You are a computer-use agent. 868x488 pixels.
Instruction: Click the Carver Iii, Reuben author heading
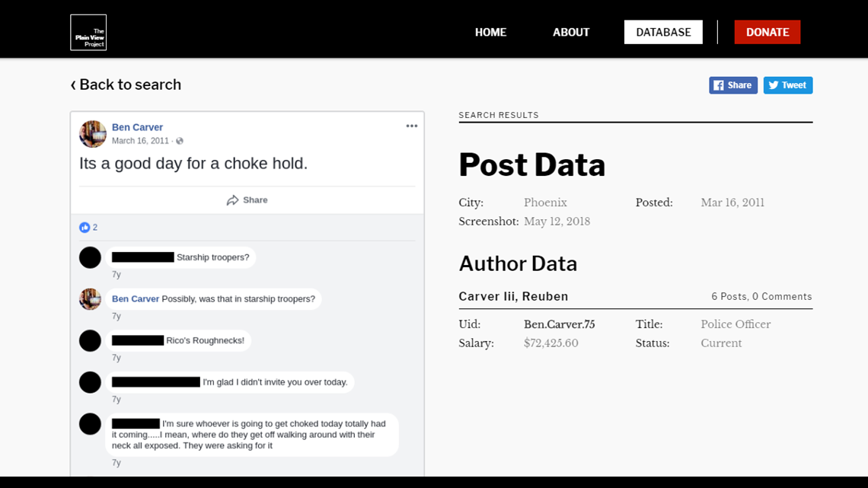point(513,296)
